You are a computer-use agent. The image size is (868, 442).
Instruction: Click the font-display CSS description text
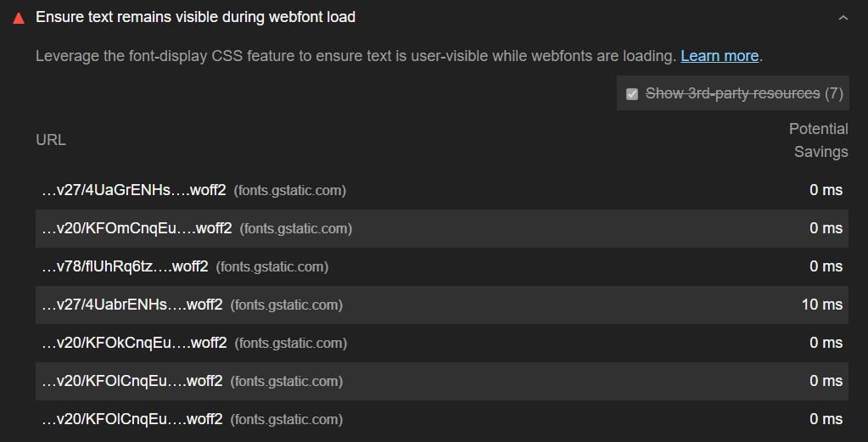click(356, 56)
